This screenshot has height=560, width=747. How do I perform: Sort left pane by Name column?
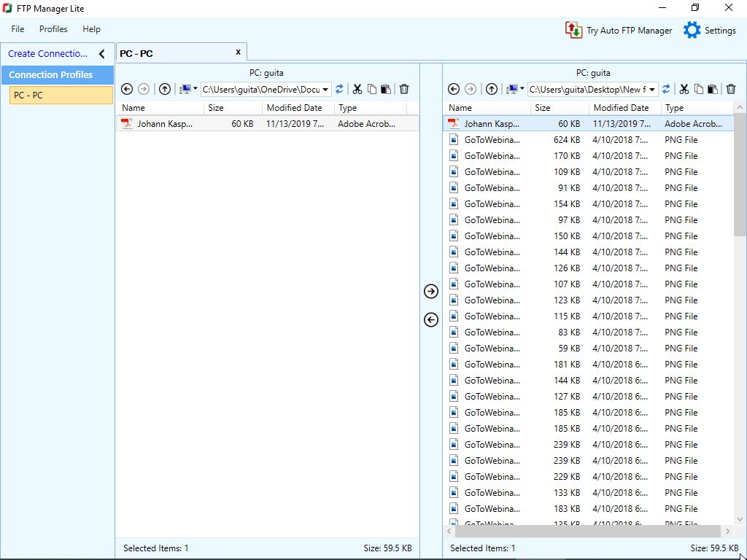(x=162, y=108)
